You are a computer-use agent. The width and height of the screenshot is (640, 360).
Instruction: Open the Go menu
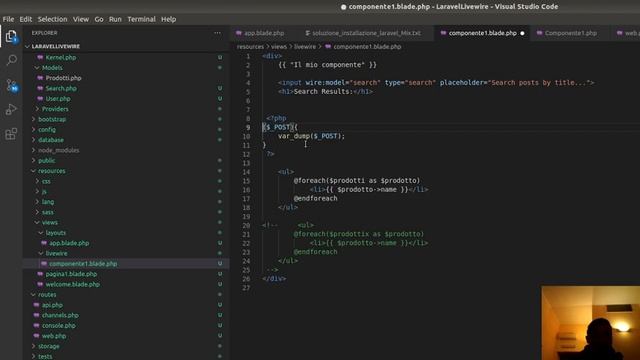coord(99,19)
